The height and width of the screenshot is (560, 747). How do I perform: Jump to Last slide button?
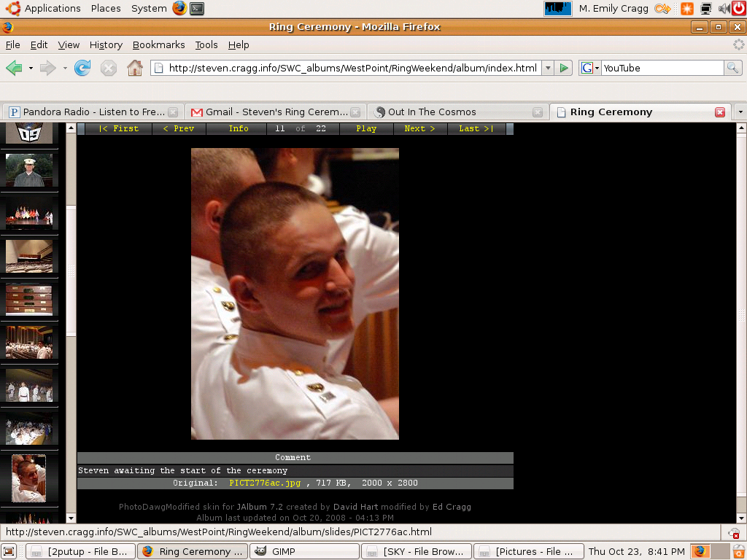click(476, 128)
